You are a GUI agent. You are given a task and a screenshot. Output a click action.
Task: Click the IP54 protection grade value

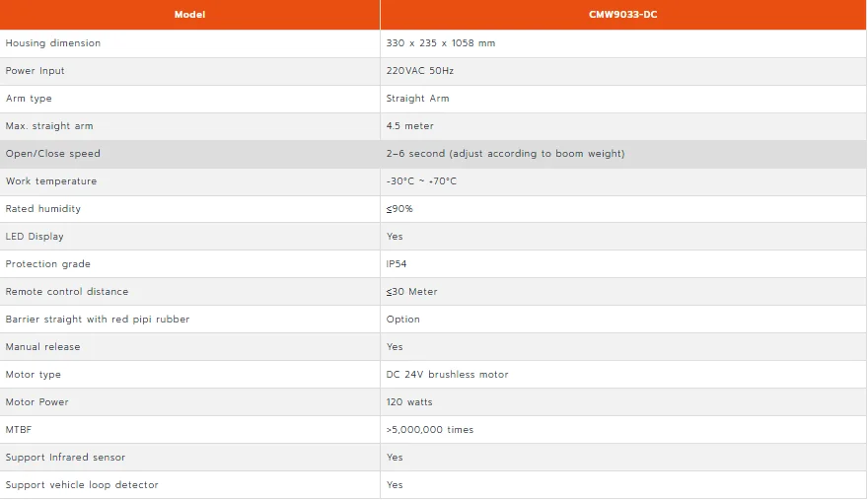pyautogui.click(x=397, y=264)
